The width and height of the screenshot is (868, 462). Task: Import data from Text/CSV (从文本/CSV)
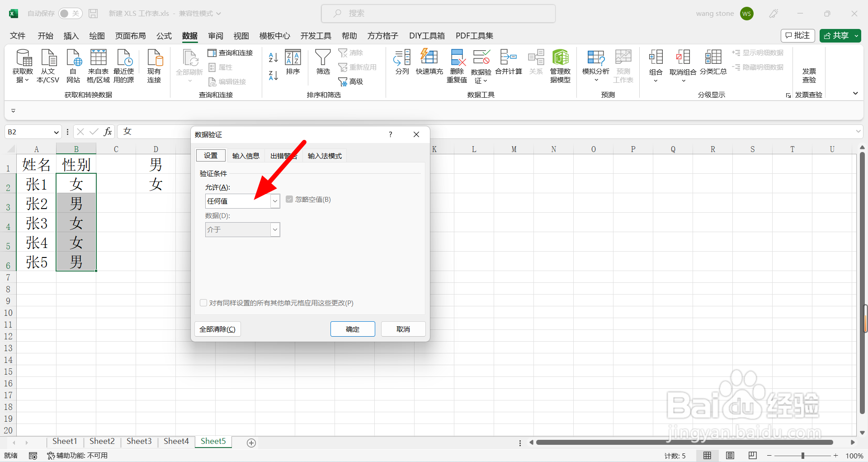48,66
